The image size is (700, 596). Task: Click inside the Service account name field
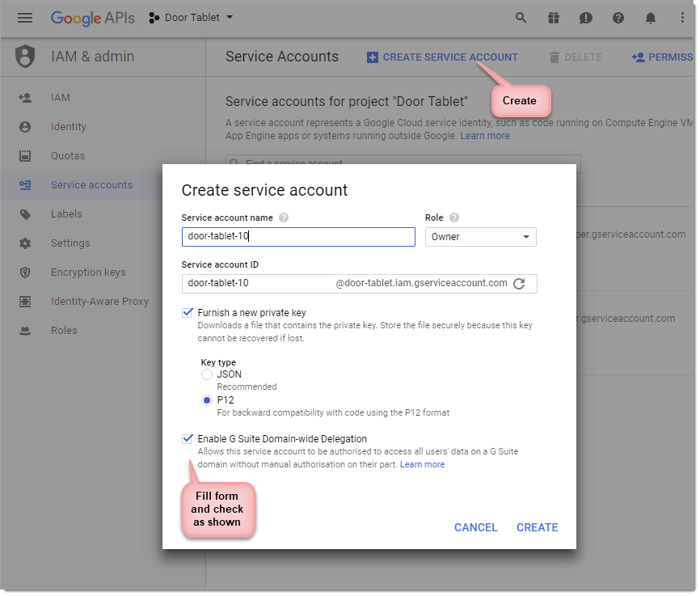pyautogui.click(x=297, y=237)
